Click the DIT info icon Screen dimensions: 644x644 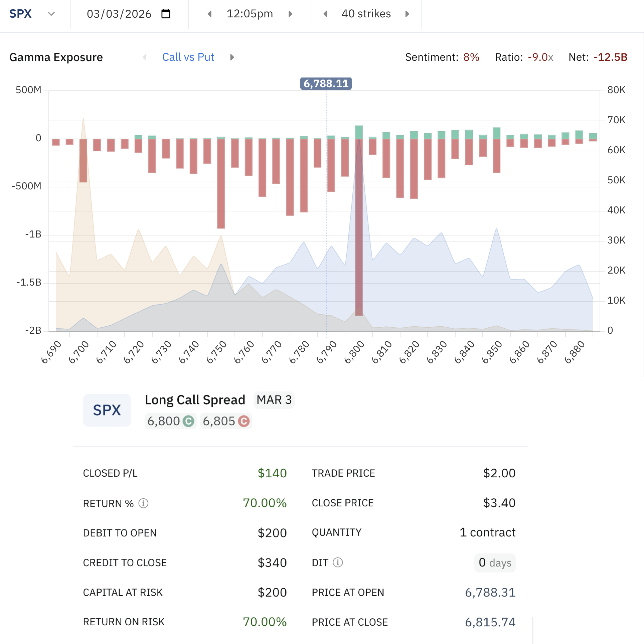(x=338, y=562)
